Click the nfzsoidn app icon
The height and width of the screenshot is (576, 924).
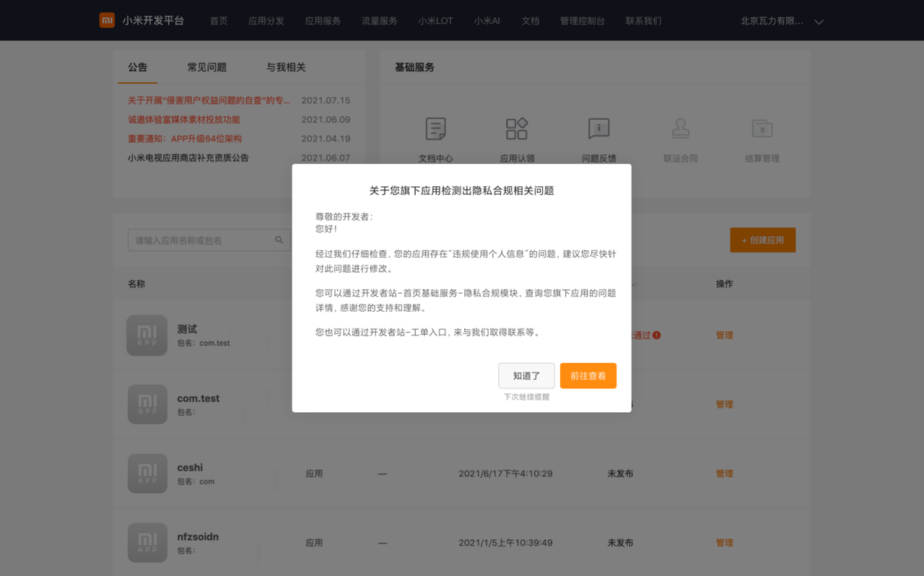click(147, 543)
